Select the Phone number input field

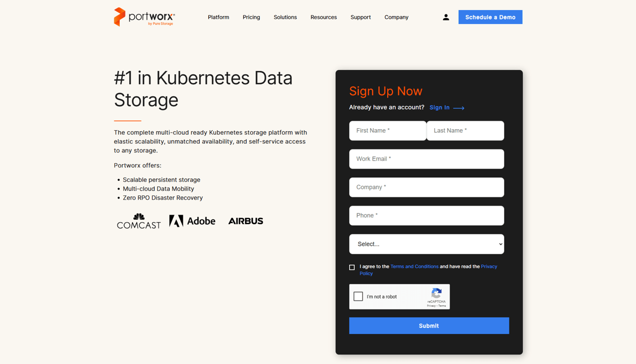[x=426, y=216]
